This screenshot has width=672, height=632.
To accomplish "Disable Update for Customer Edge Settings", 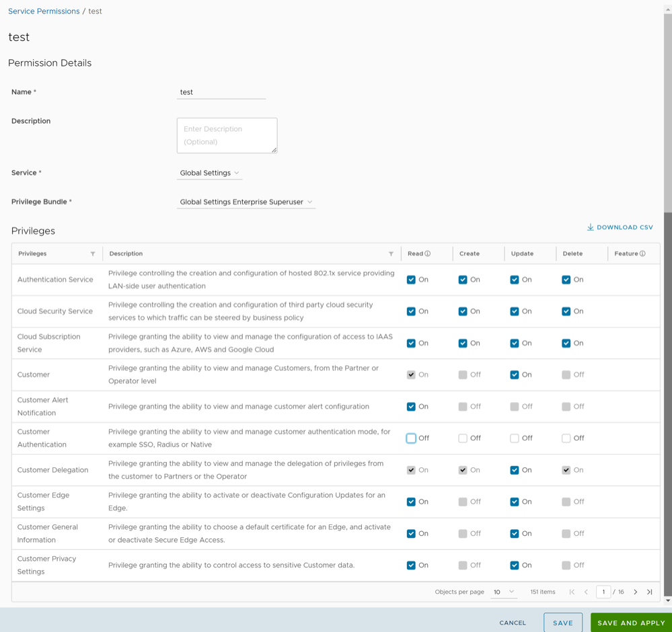I will tap(515, 502).
